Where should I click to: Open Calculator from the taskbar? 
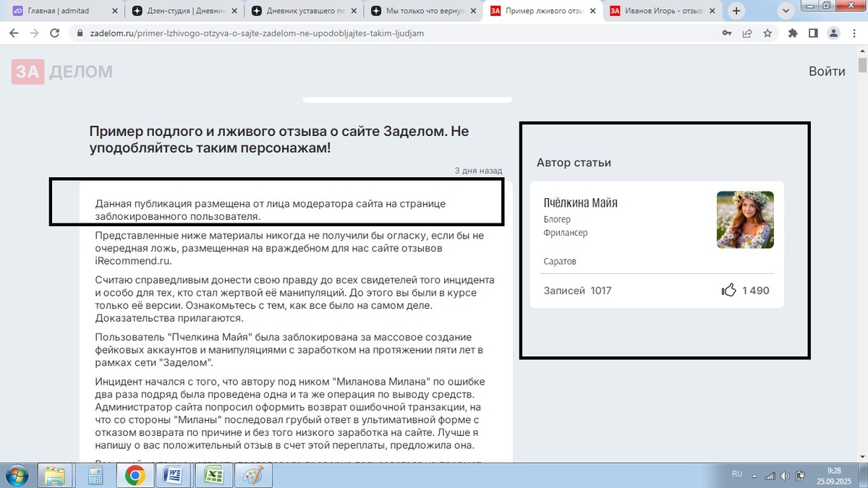point(95,476)
